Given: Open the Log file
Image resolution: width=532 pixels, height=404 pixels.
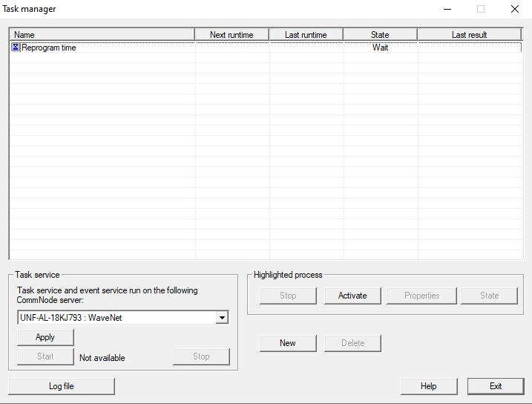Looking at the screenshot, I should click(62, 386).
